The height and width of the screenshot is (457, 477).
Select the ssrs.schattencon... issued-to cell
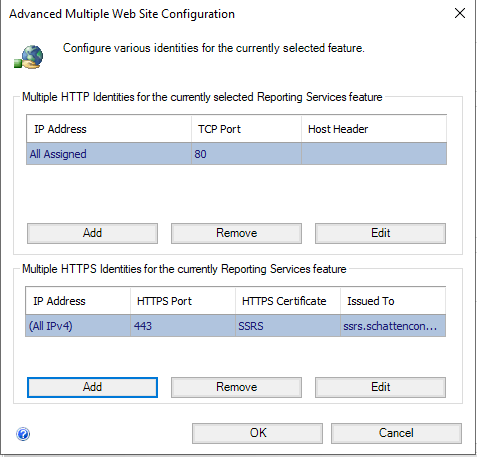click(393, 326)
